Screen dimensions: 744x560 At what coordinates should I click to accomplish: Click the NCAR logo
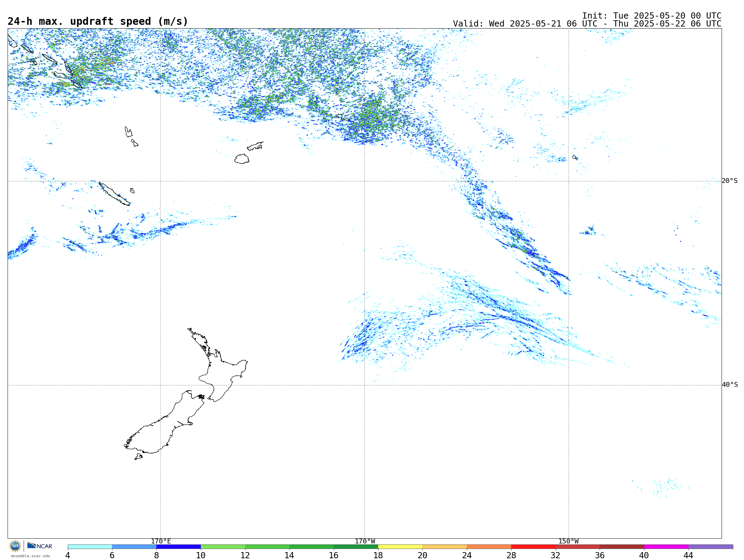tap(40, 546)
